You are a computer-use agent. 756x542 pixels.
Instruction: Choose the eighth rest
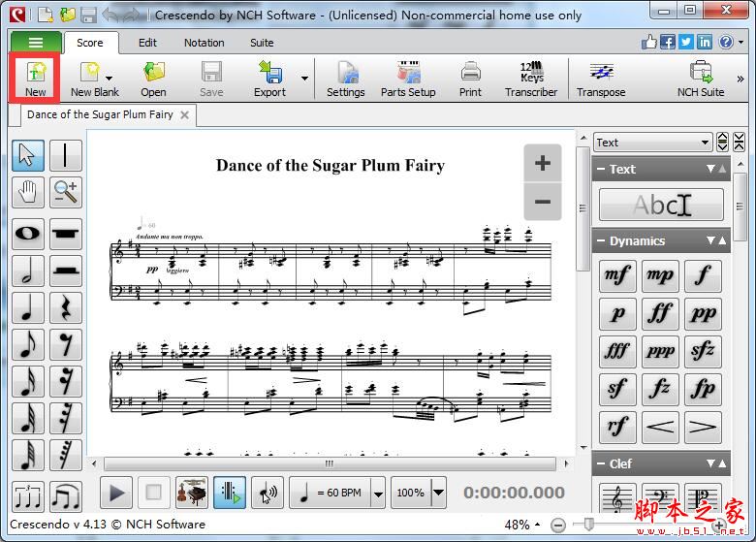66,344
